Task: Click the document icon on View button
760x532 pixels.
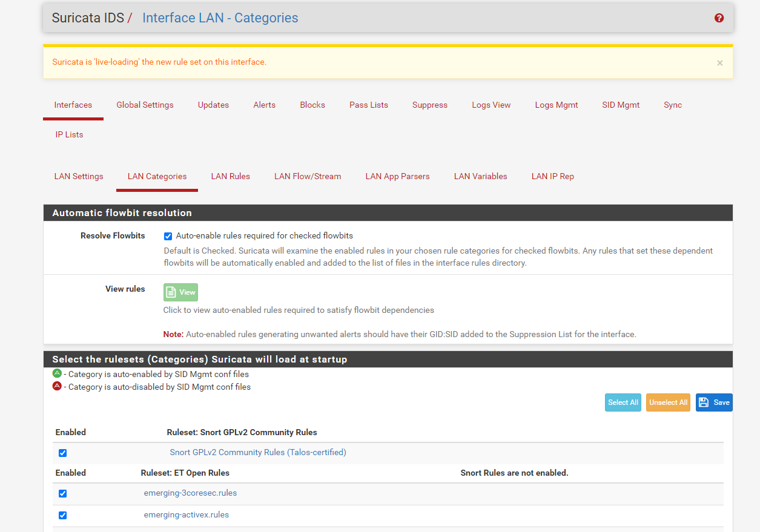Action: [171, 292]
